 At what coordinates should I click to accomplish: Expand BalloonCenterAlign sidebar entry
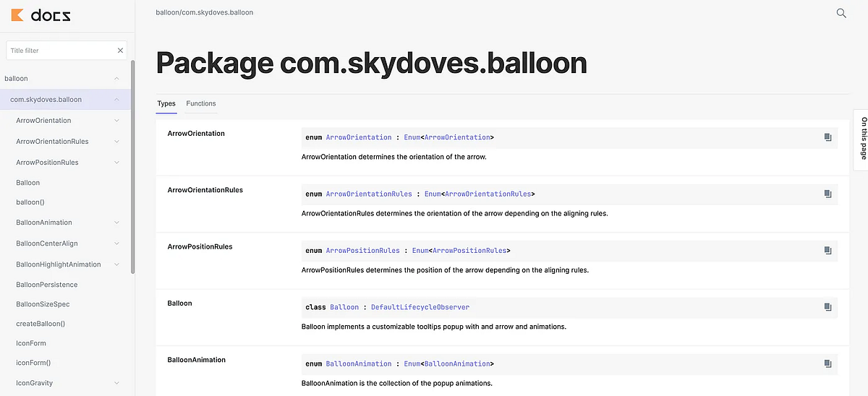pyautogui.click(x=116, y=244)
